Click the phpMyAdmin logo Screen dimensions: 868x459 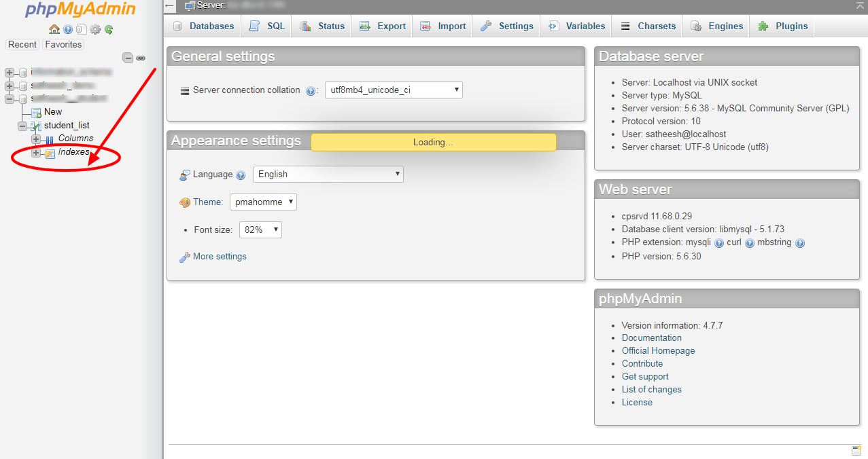[81, 10]
